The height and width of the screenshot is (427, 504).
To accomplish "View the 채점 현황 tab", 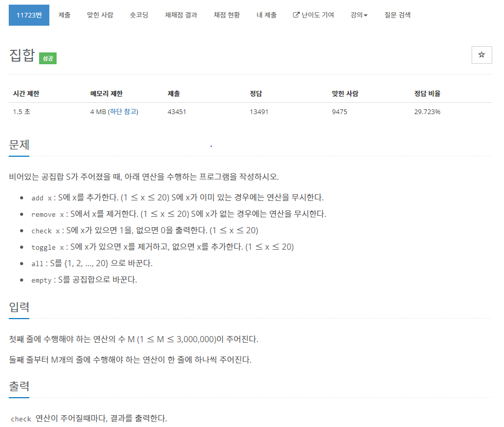I will [x=227, y=15].
